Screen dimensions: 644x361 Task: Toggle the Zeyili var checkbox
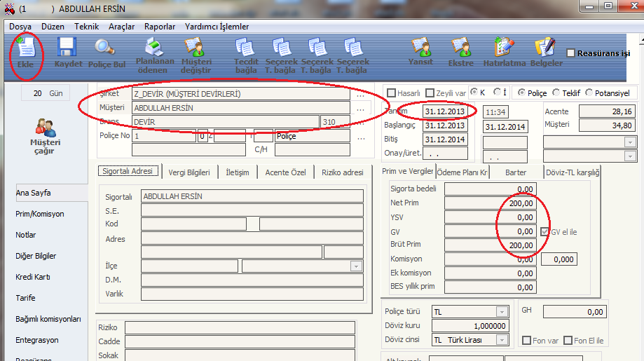(x=430, y=93)
